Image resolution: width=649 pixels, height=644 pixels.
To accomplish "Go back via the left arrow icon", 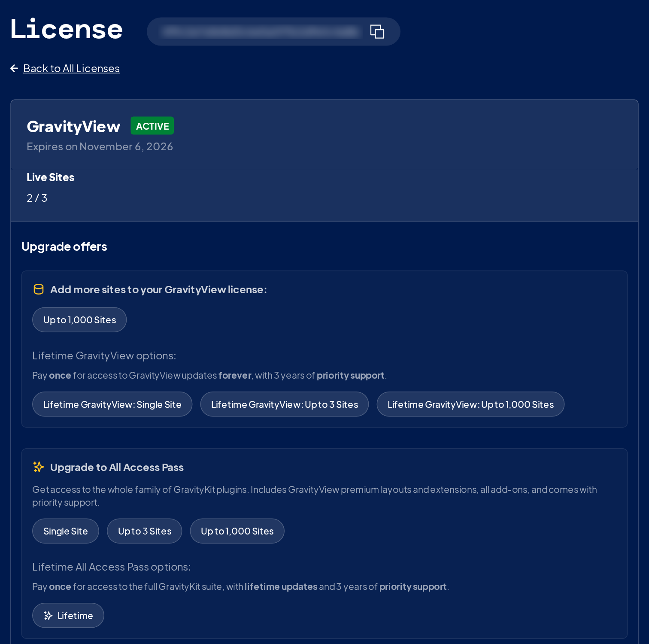I will [14, 68].
